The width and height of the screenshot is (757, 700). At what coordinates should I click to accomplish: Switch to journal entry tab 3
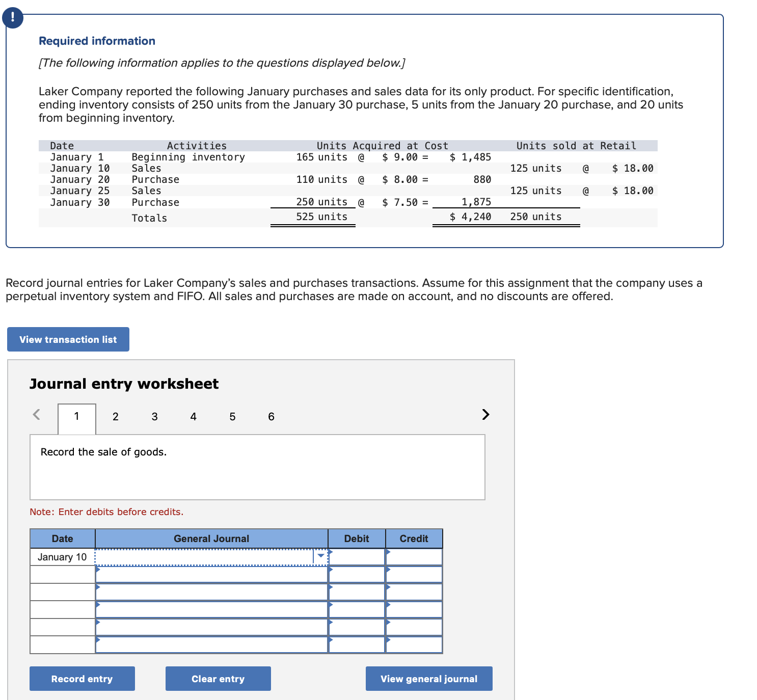click(x=155, y=417)
